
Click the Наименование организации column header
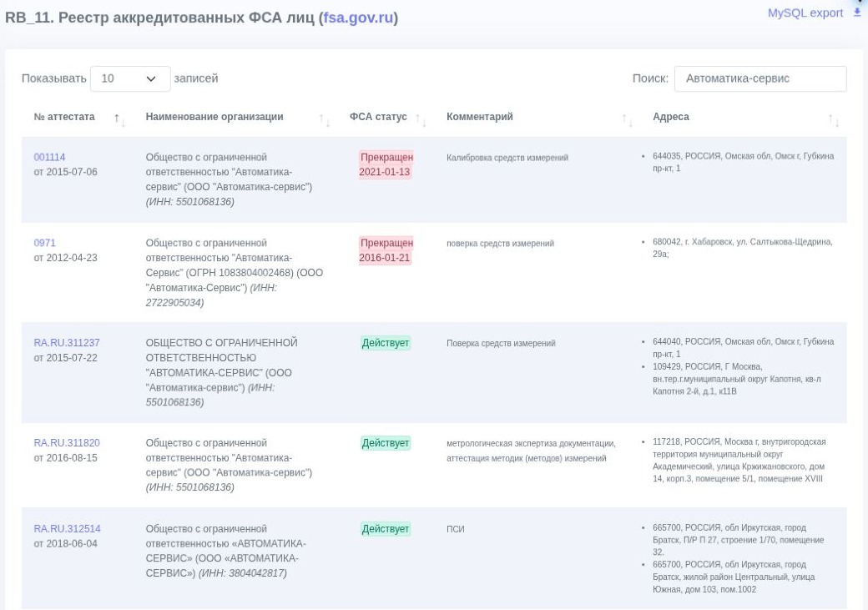pos(214,117)
